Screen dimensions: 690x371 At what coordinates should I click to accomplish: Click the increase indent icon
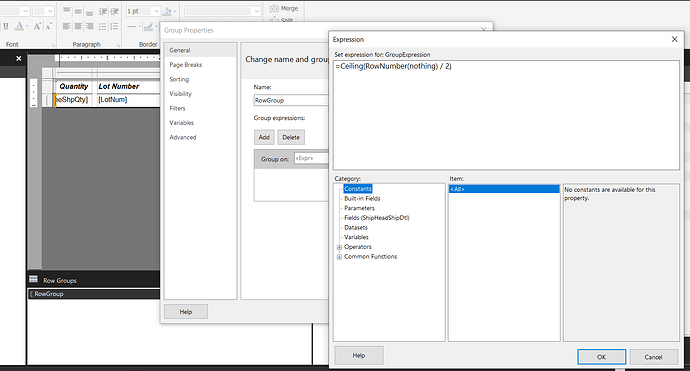pos(114,11)
